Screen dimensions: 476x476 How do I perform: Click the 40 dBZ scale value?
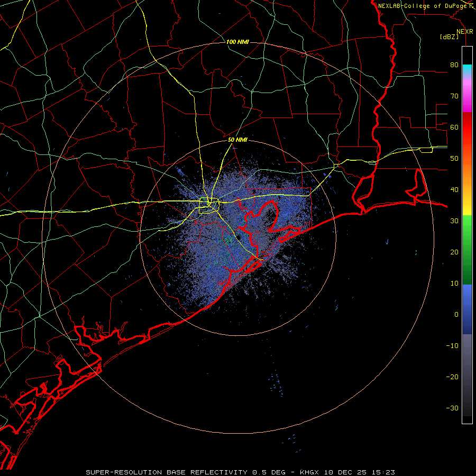click(x=454, y=190)
